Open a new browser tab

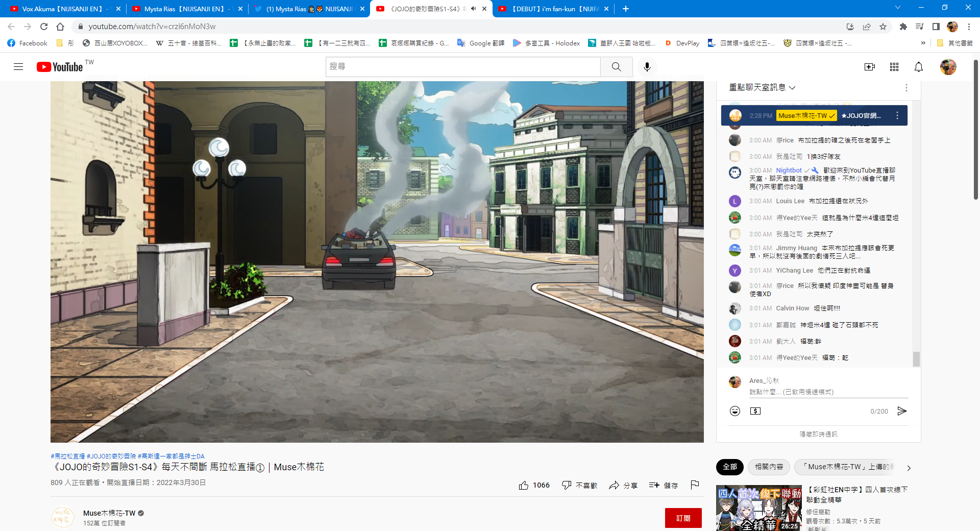pyautogui.click(x=626, y=9)
